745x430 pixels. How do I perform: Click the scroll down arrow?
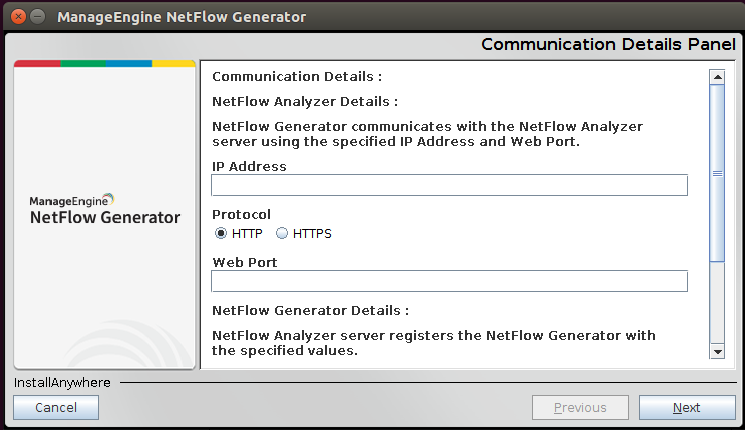(x=716, y=350)
